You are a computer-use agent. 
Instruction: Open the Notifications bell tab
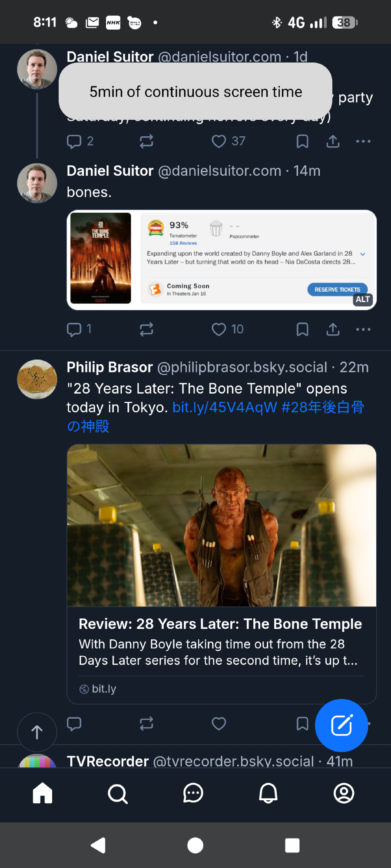pyautogui.click(x=268, y=794)
